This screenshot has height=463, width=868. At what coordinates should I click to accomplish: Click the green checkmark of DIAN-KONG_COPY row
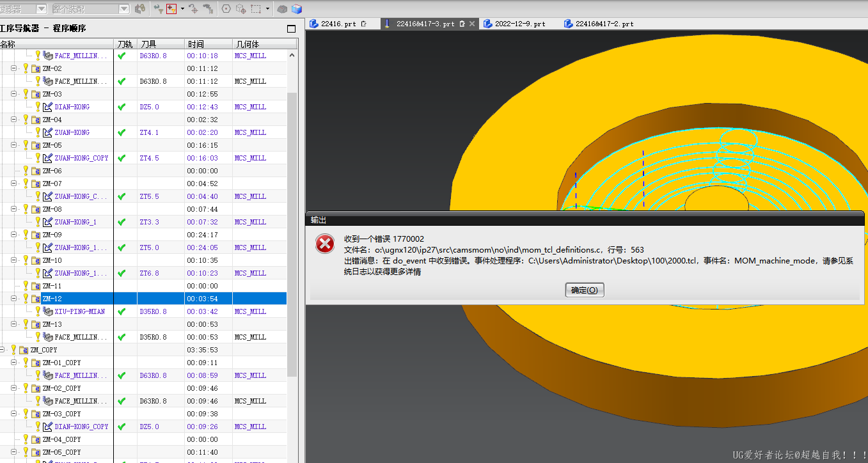click(x=122, y=427)
